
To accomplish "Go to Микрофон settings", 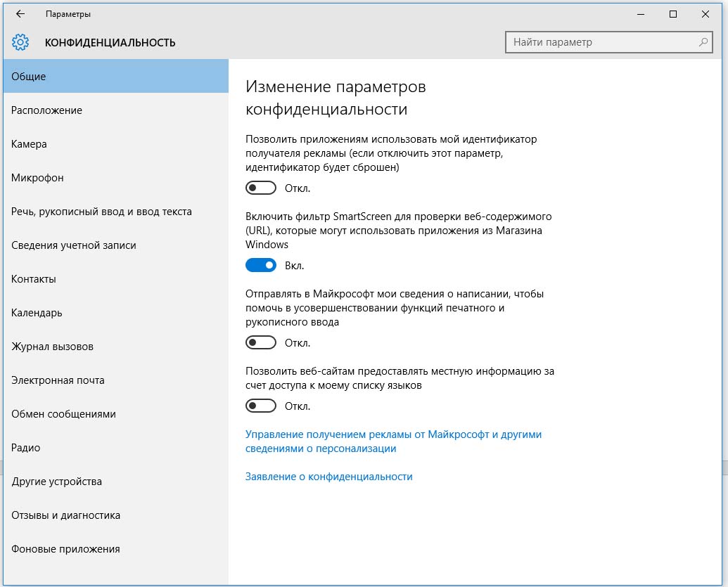I will [37, 178].
